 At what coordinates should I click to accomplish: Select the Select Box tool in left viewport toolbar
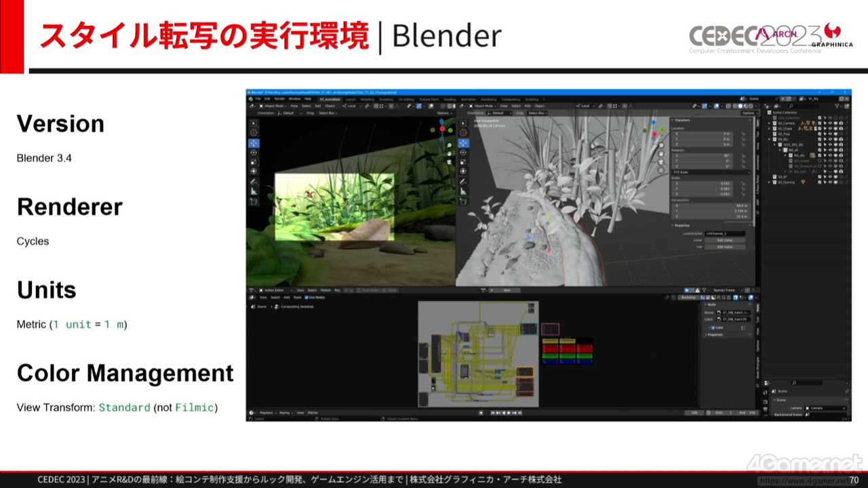coord(254,123)
